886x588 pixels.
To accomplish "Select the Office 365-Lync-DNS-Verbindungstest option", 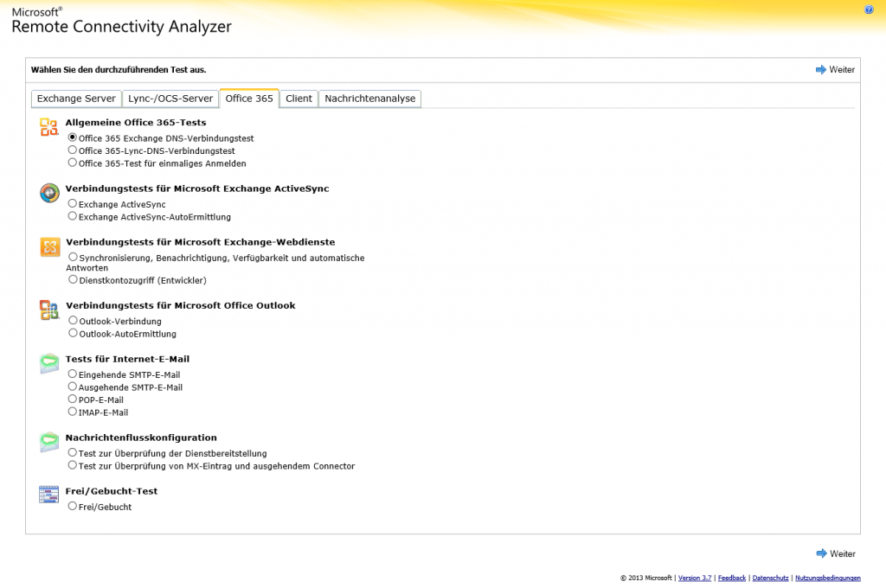I will tap(72, 150).
